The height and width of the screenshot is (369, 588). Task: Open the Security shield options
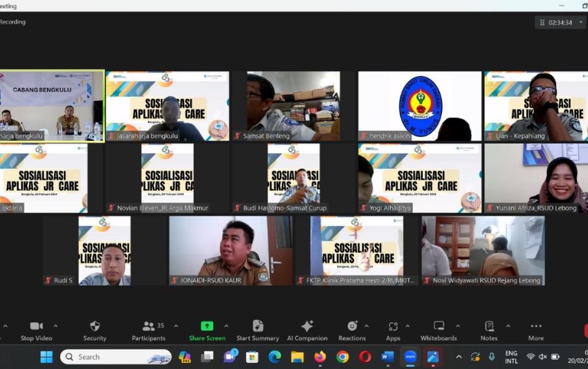(x=95, y=331)
